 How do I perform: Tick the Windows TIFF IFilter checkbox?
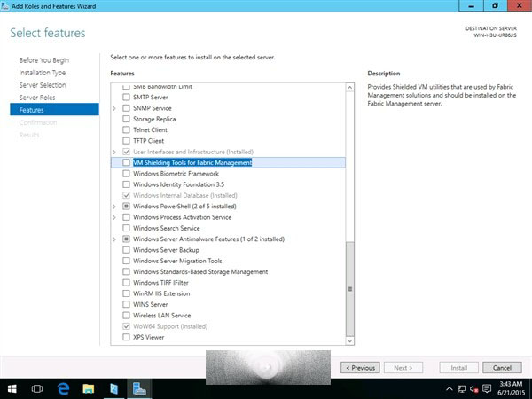126,283
